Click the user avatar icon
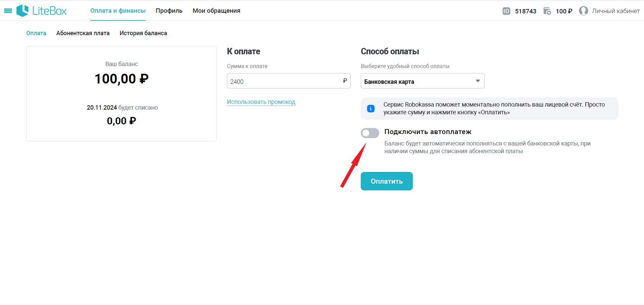 pos(583,11)
